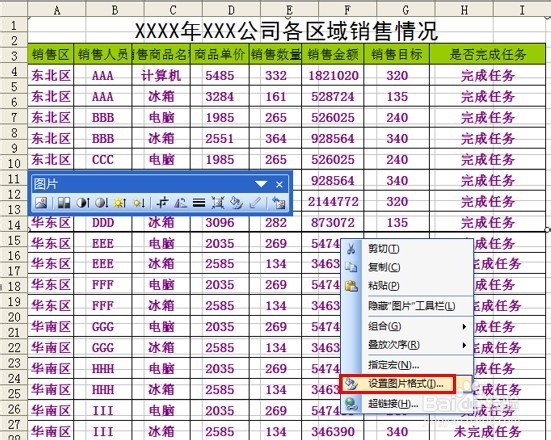The width and height of the screenshot is (551, 440).
Task: Click the DDD salesperson cell
Action: pos(103,223)
